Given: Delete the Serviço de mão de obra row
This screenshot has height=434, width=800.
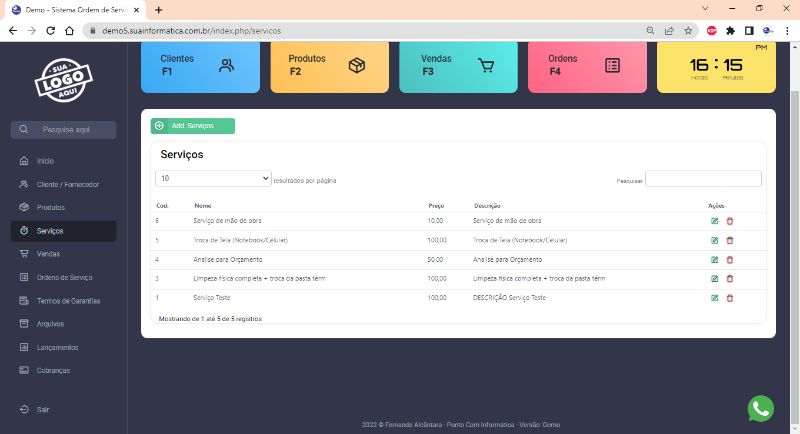Looking at the screenshot, I should point(729,221).
